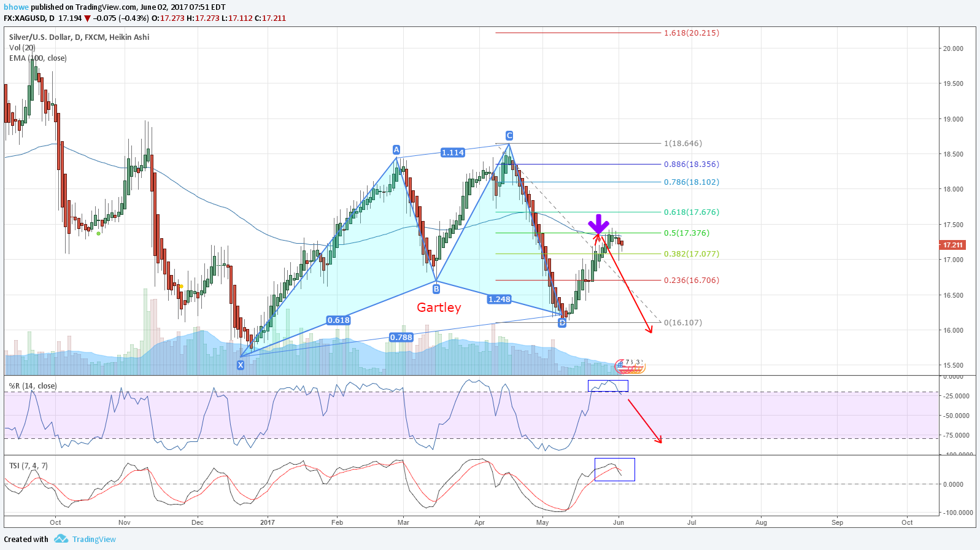The image size is (980, 550).
Task: Select Fibonacci level 0.786(18.102)
Action: (x=692, y=182)
